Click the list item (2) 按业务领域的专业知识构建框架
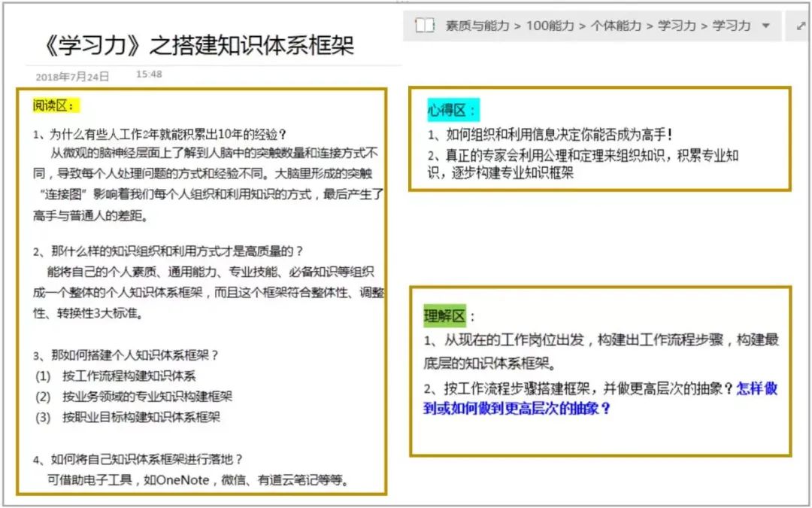 click(134, 397)
